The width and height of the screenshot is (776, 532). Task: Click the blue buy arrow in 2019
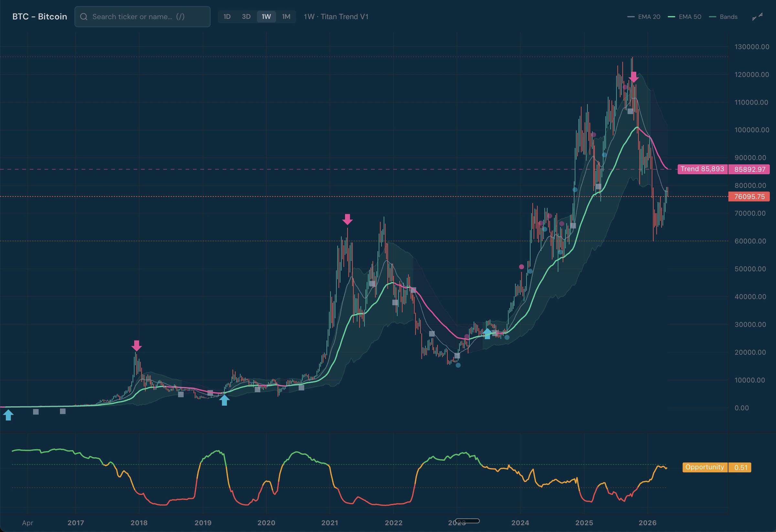[224, 400]
